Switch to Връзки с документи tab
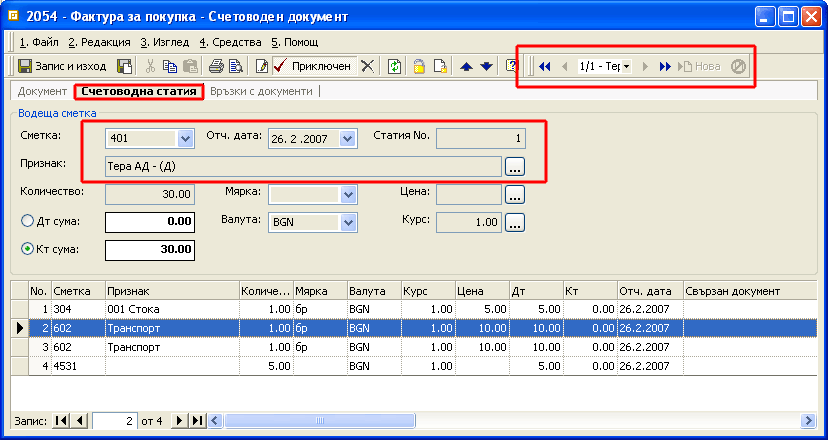Screen dimensions: 828x440 (x=261, y=91)
